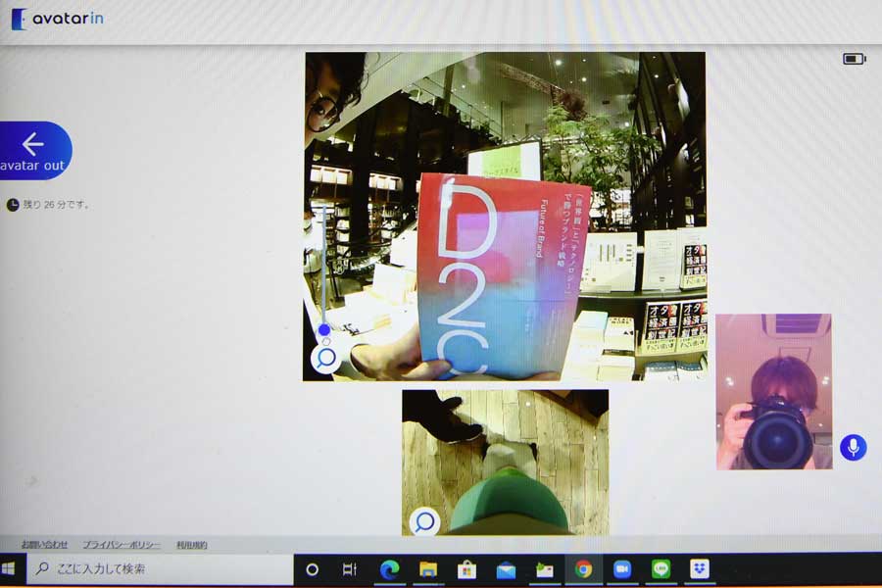Viewport: 882px width, 588px height.
Task: Click the main front camera video feed
Action: pos(505,217)
